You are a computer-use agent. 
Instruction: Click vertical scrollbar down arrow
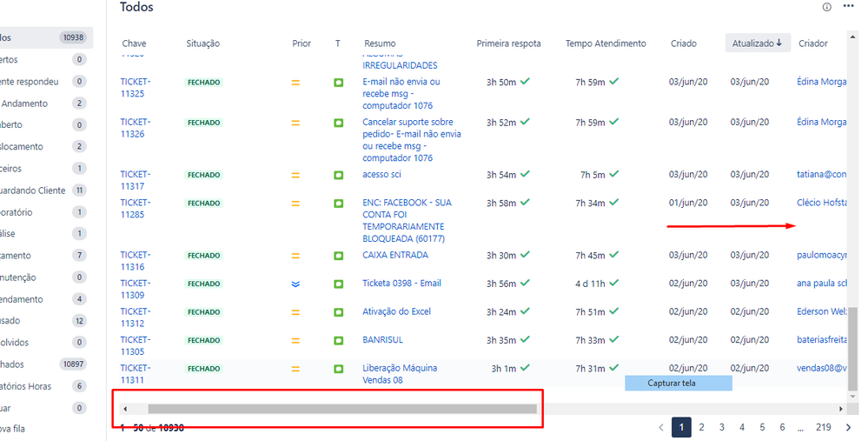pos(853,396)
